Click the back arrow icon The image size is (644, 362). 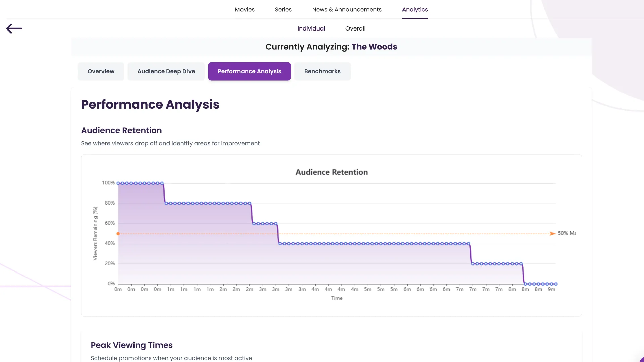point(14,28)
